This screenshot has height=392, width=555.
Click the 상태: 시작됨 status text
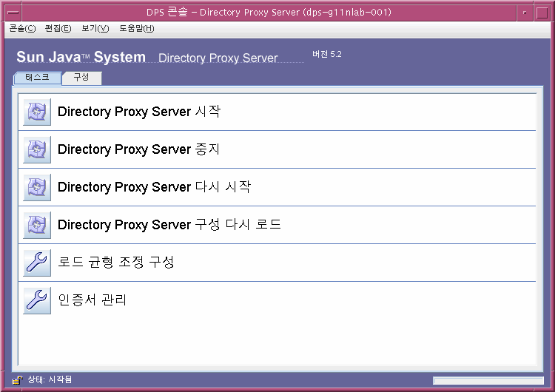[x=50, y=379]
